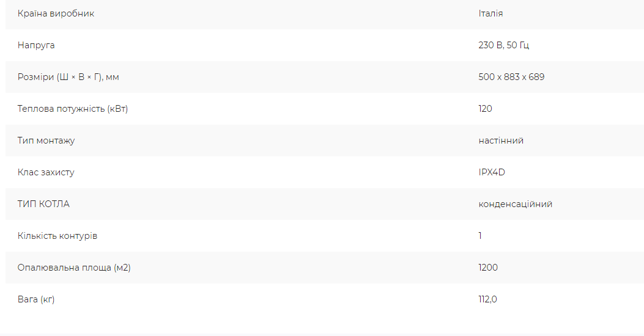Screen dimensions: 644x336
Task: Click the "Країна виробник" label
Action: (x=56, y=13)
